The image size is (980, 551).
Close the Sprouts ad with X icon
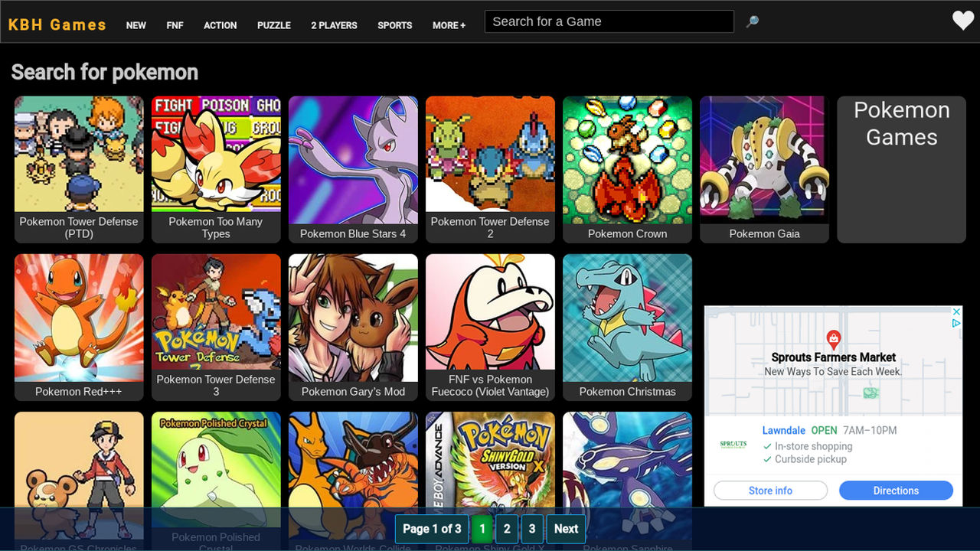tap(956, 312)
